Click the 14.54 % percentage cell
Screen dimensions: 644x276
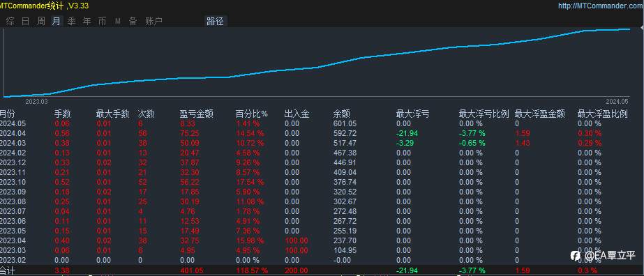point(250,133)
